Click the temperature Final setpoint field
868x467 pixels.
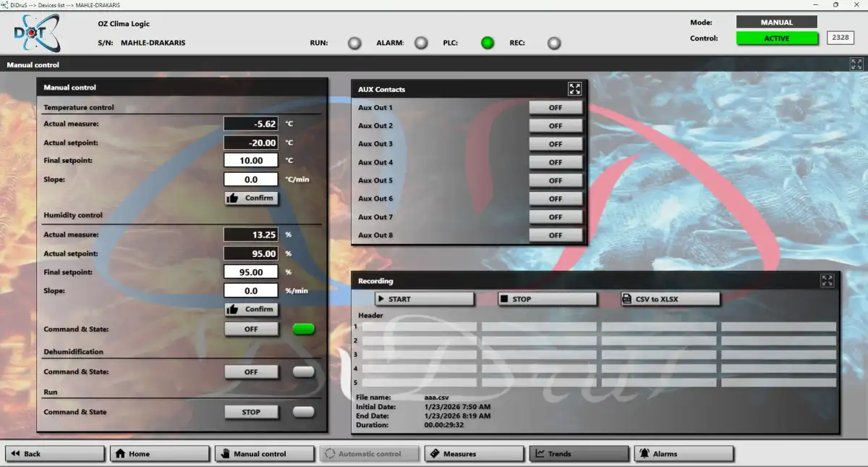coord(251,161)
